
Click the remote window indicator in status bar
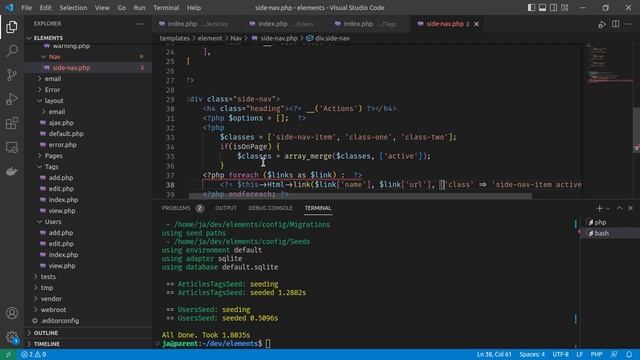(8, 354)
